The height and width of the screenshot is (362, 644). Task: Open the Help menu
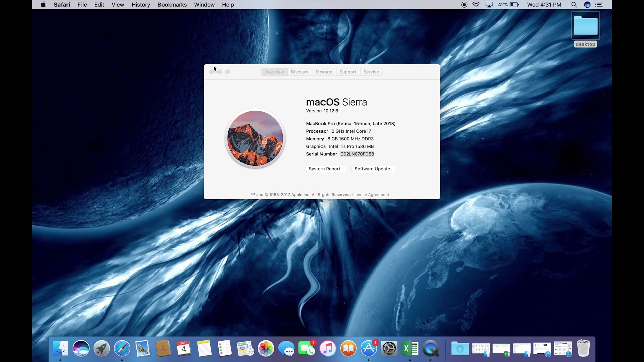228,5
